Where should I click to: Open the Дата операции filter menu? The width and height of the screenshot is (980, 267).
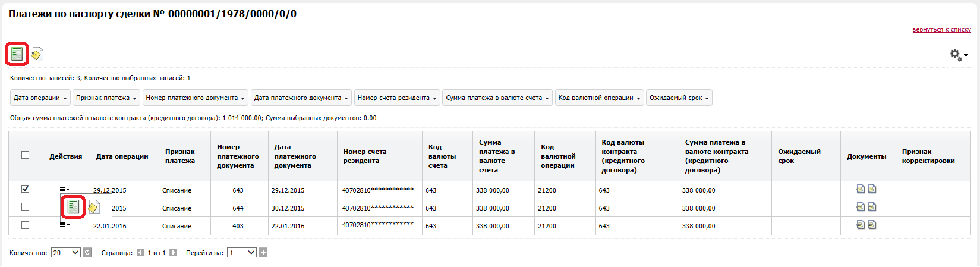click(x=40, y=98)
